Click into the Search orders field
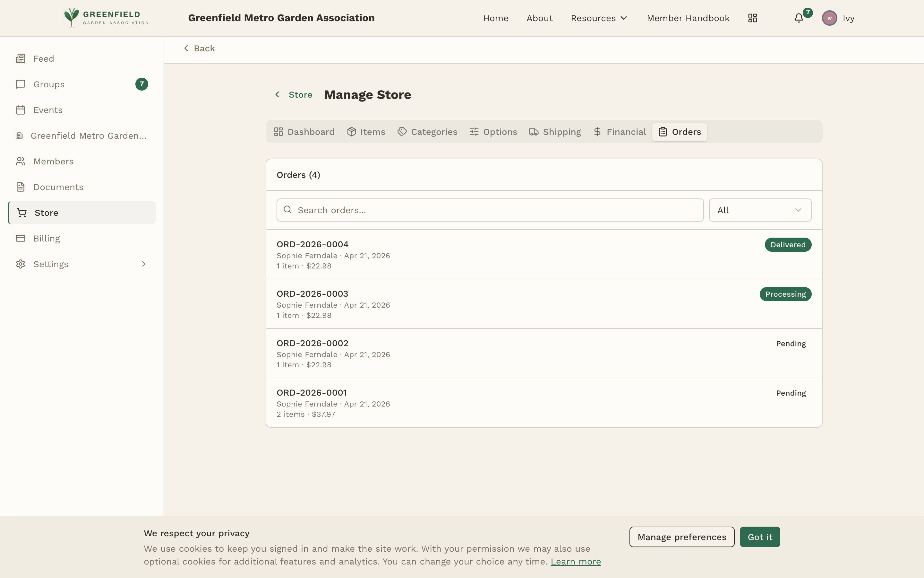This screenshot has width=924, height=578. (x=490, y=210)
